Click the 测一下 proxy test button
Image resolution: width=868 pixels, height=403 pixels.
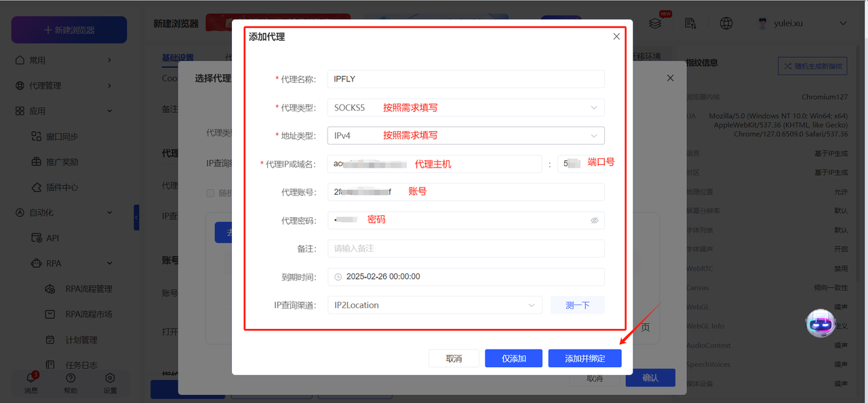577,305
